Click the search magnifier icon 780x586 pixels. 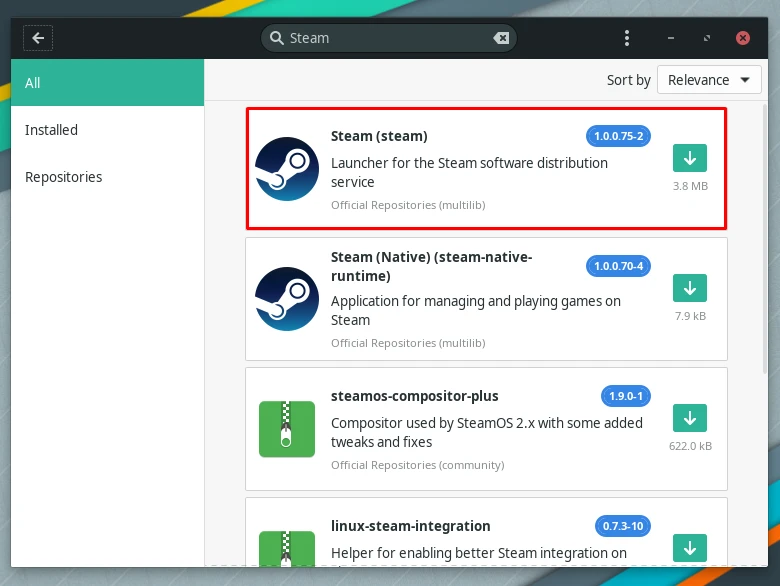[x=276, y=38]
